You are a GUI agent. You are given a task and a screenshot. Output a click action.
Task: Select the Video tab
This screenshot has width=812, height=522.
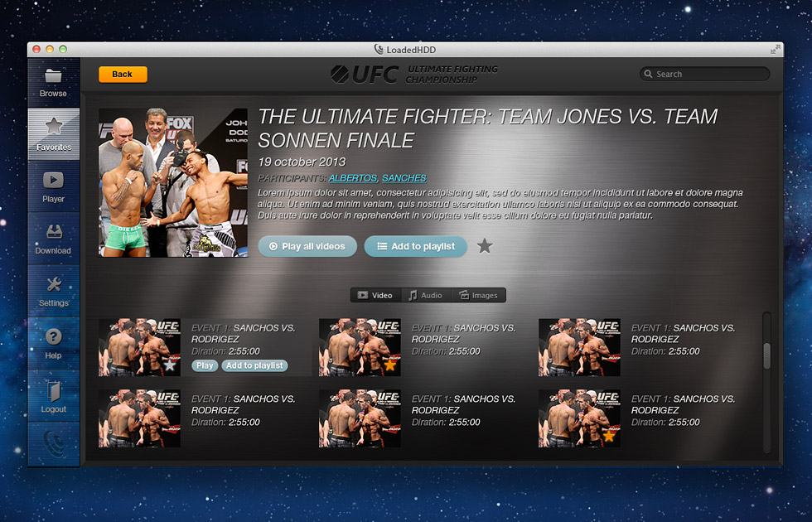coord(376,295)
